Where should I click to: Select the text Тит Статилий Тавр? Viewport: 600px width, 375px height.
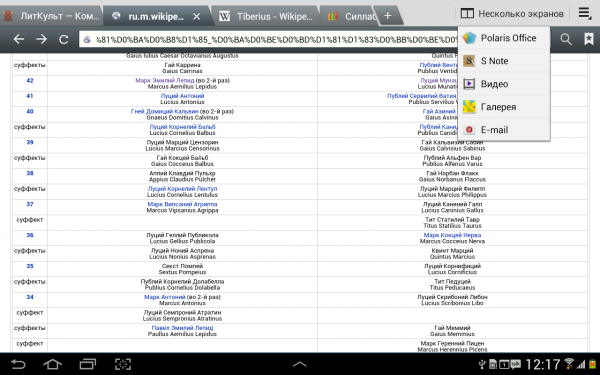point(452,220)
